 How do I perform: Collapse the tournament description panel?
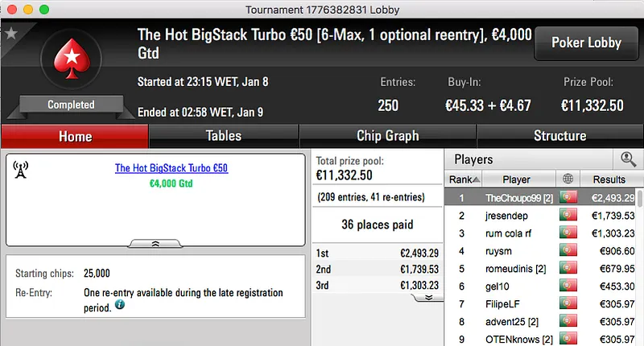click(x=155, y=242)
